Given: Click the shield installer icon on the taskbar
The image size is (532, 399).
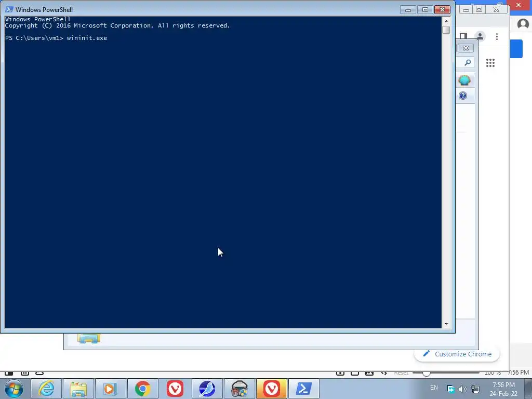Looking at the screenshot, I should pos(239,389).
